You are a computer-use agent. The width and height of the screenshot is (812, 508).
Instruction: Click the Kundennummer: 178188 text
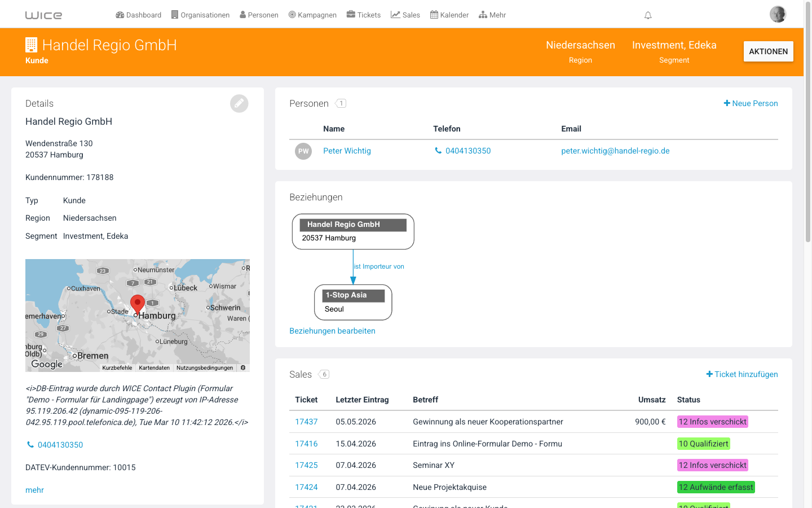point(69,177)
